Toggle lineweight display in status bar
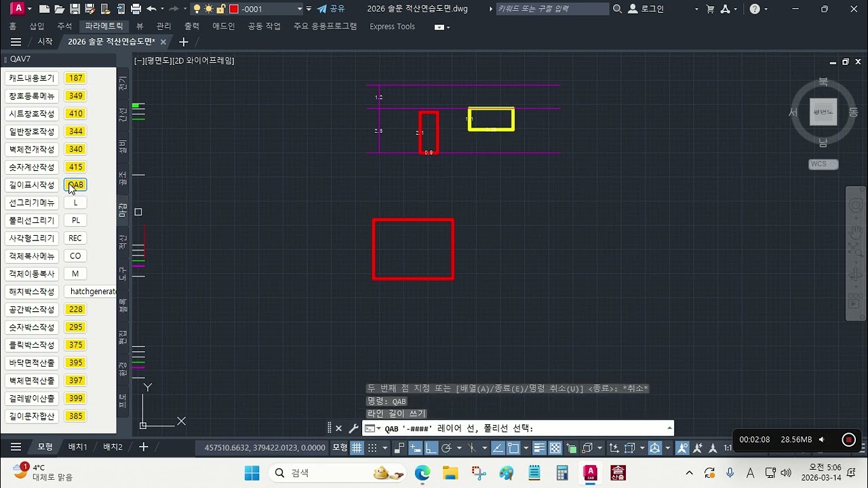This screenshot has width=868, height=488. [538, 448]
